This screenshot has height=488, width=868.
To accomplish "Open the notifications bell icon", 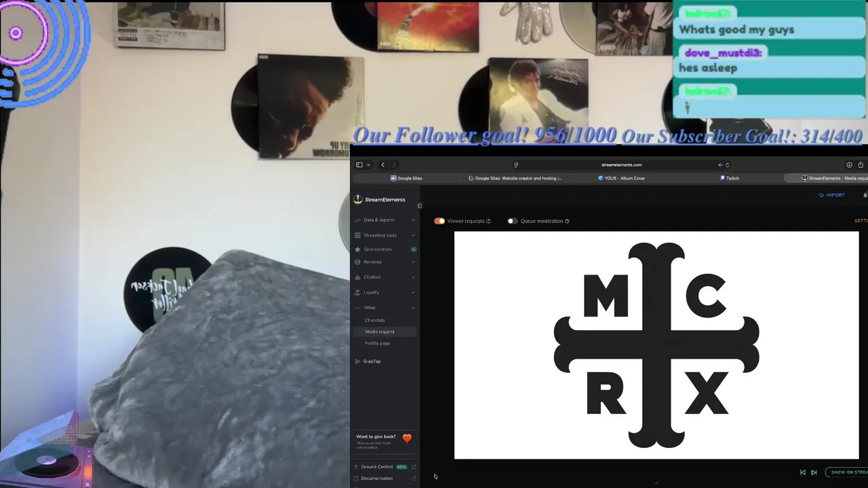I will pyautogui.click(x=865, y=195).
